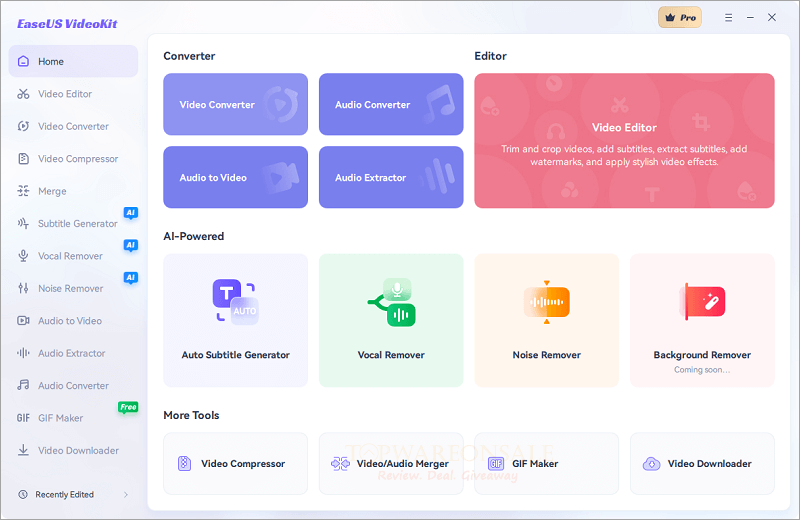The image size is (800, 520).
Task: Click Pro button text label
Action: pyautogui.click(x=688, y=18)
